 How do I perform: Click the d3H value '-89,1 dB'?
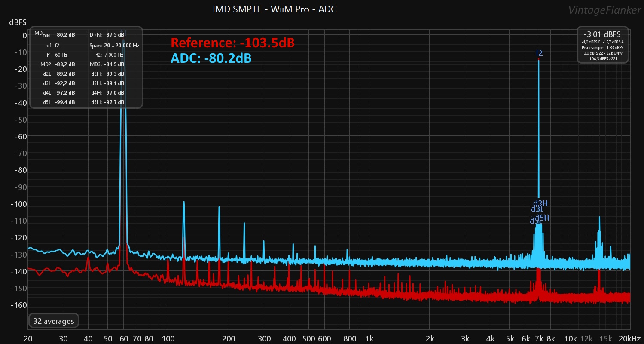114,83
